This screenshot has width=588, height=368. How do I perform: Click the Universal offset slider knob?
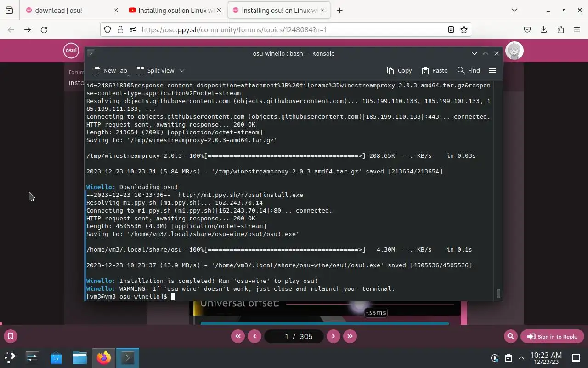click(x=359, y=305)
